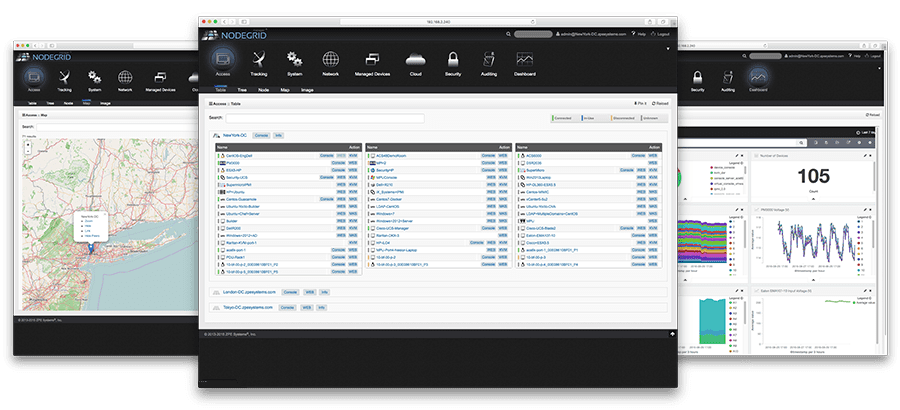Toggle the Connected status filter

click(x=563, y=118)
